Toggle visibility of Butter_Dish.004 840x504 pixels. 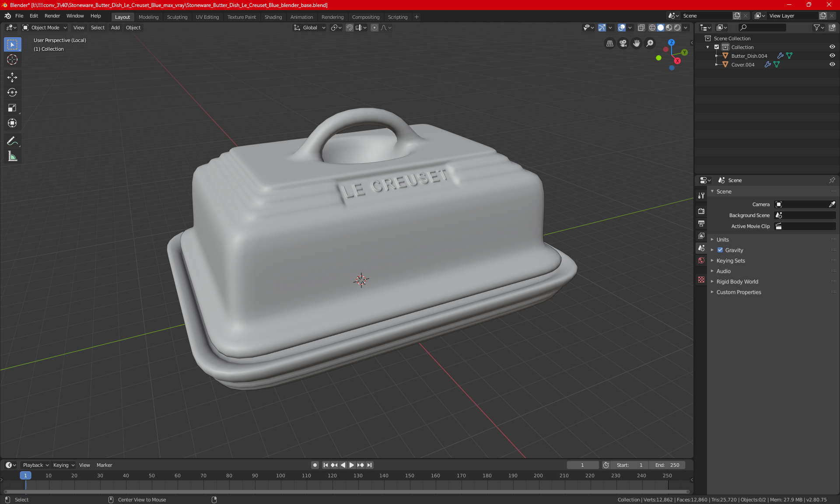coord(832,56)
